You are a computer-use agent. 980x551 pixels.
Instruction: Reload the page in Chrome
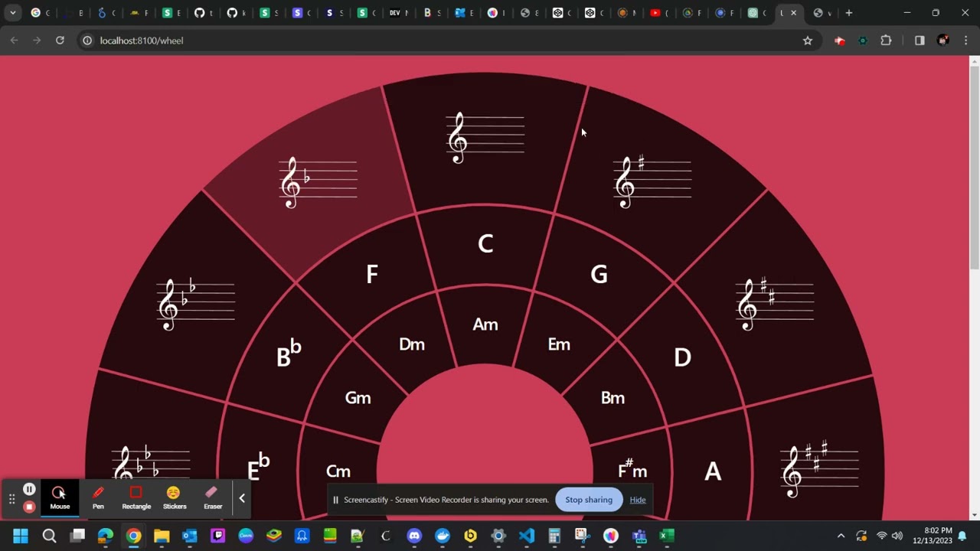click(x=60, y=41)
